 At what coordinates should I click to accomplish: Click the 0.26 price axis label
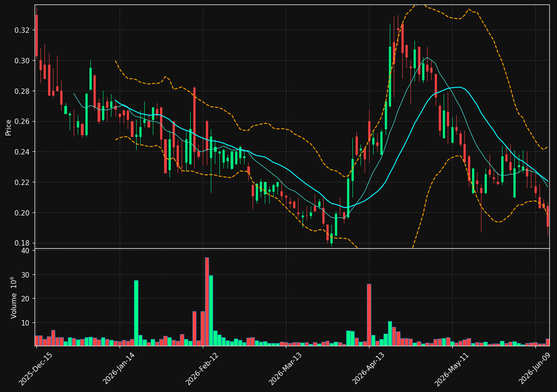click(x=22, y=121)
